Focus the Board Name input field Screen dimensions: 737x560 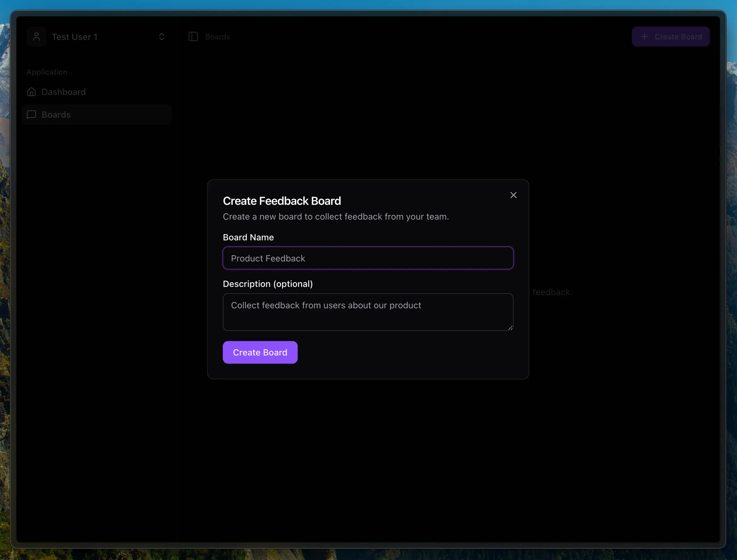pyautogui.click(x=368, y=258)
